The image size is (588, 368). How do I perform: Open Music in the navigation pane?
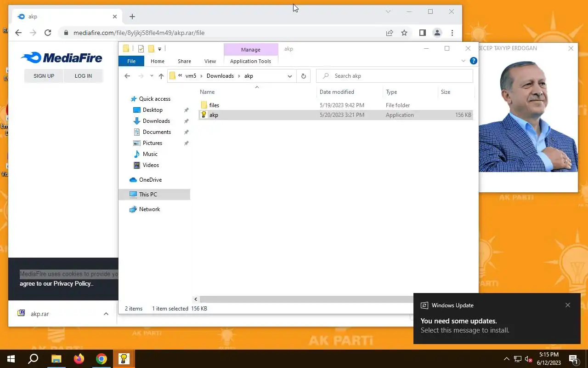click(150, 154)
